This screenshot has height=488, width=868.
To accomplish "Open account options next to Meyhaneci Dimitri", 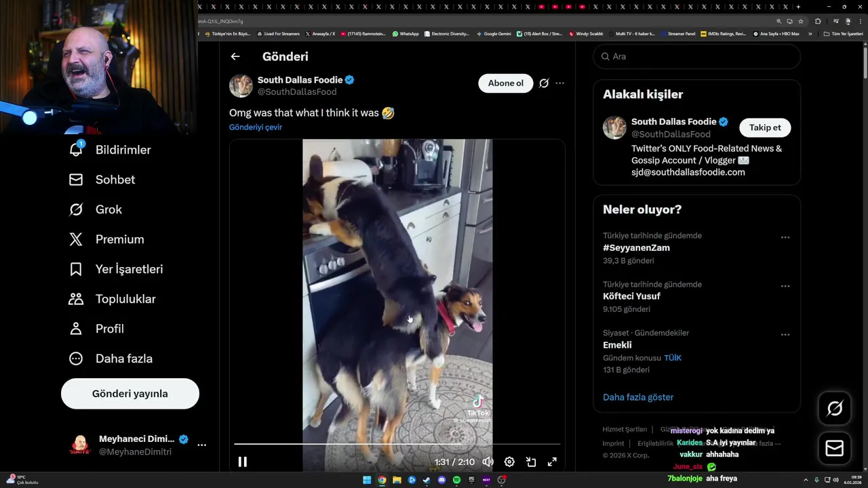I will coord(201,445).
